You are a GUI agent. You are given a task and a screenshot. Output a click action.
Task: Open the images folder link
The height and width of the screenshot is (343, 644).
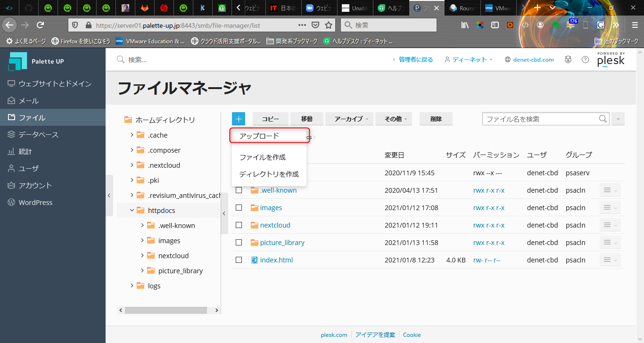pyautogui.click(x=271, y=208)
